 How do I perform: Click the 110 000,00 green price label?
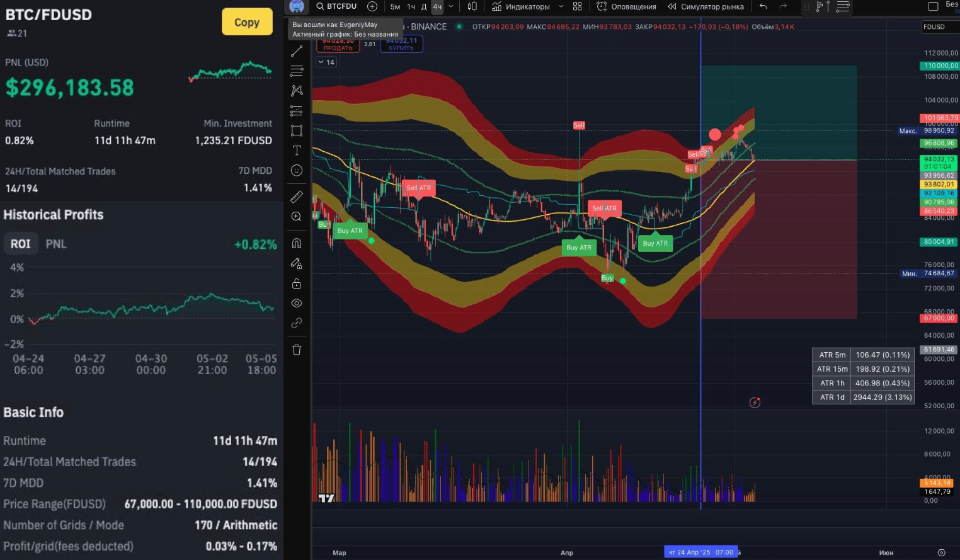[x=939, y=66]
